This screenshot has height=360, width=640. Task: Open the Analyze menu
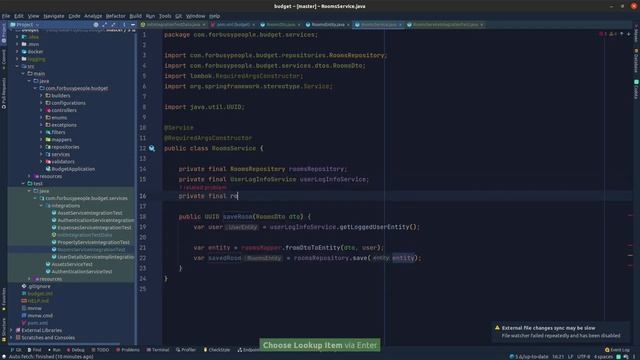93,16
